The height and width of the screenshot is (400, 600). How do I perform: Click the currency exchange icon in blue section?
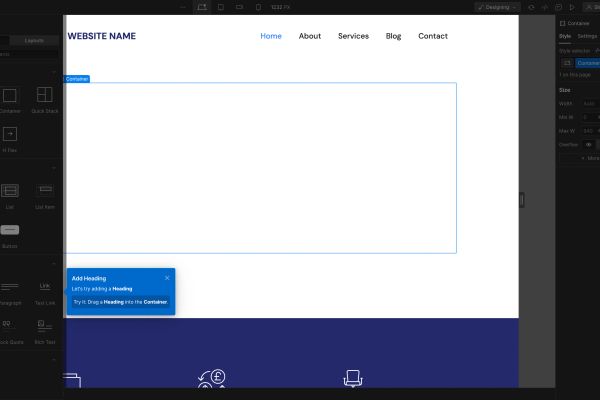(x=212, y=379)
